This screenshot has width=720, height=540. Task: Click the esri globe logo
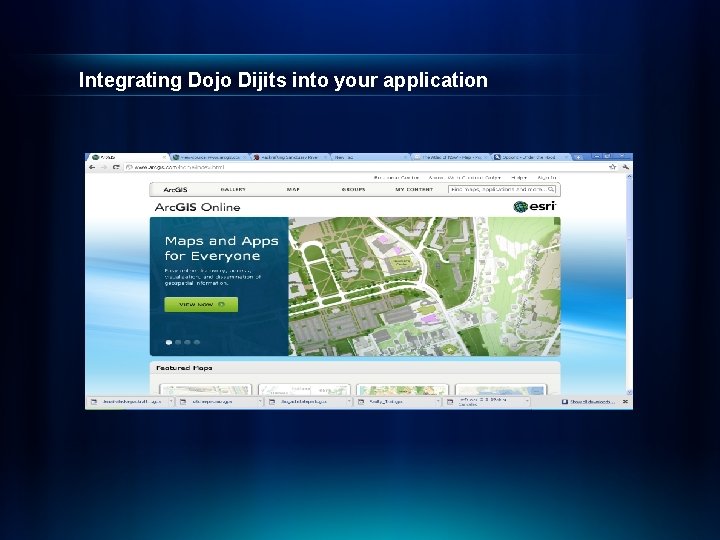tap(520, 207)
